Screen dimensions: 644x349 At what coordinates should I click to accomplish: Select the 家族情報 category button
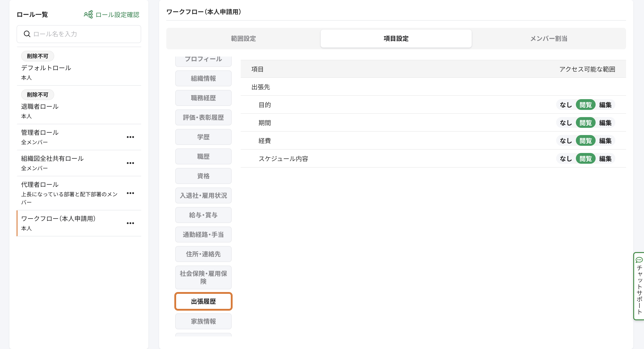click(203, 321)
